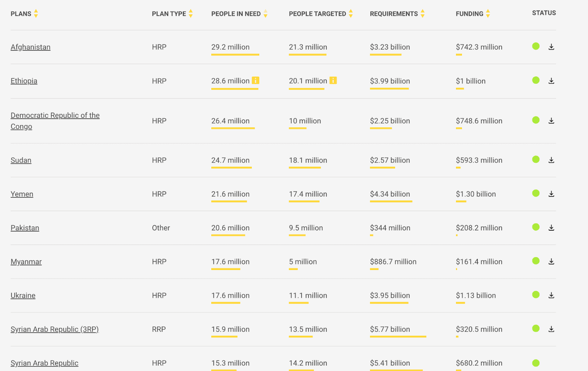Click info icon beside Ethiopia's 28.6 million
Screen dimensions: 588x371
pyautogui.click(x=255, y=80)
